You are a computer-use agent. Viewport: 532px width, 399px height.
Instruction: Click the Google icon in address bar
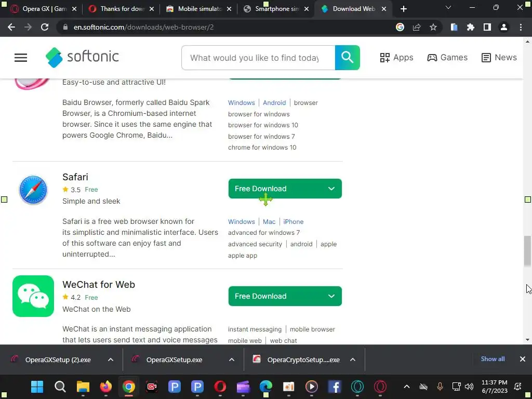tap(400, 27)
